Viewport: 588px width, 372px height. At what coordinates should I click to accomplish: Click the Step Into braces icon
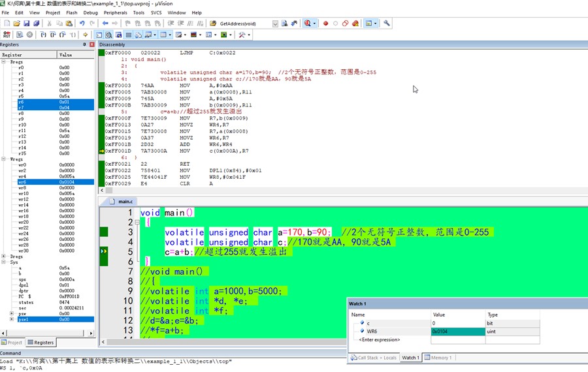point(43,35)
